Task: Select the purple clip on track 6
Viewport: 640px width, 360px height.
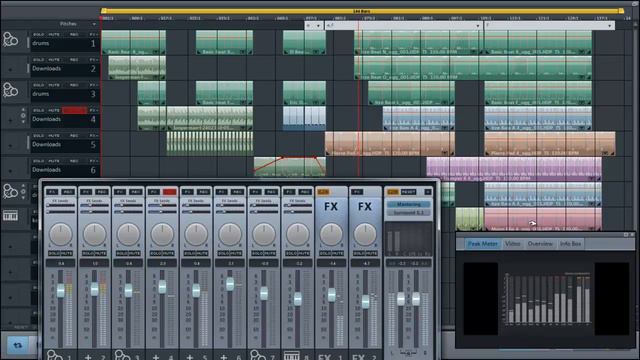Action: click(514, 169)
